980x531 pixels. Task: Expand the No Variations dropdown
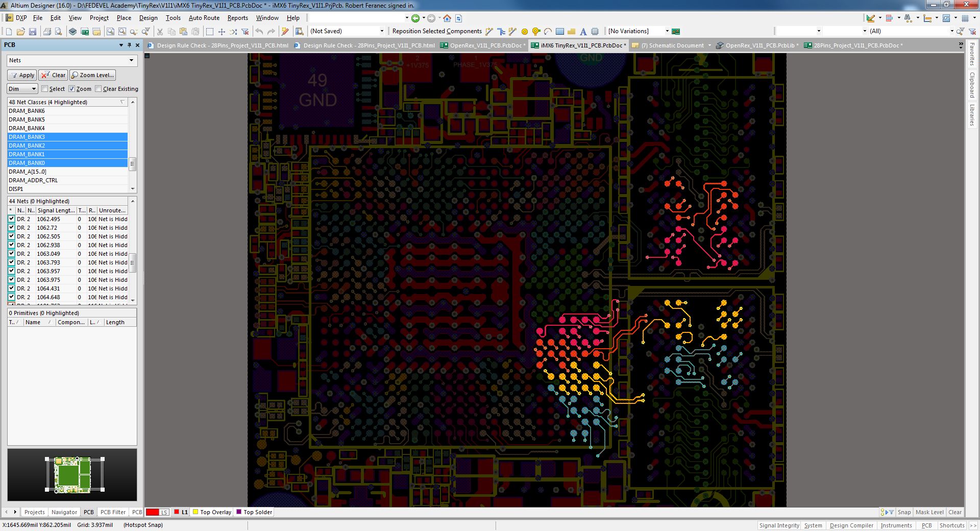tap(667, 31)
